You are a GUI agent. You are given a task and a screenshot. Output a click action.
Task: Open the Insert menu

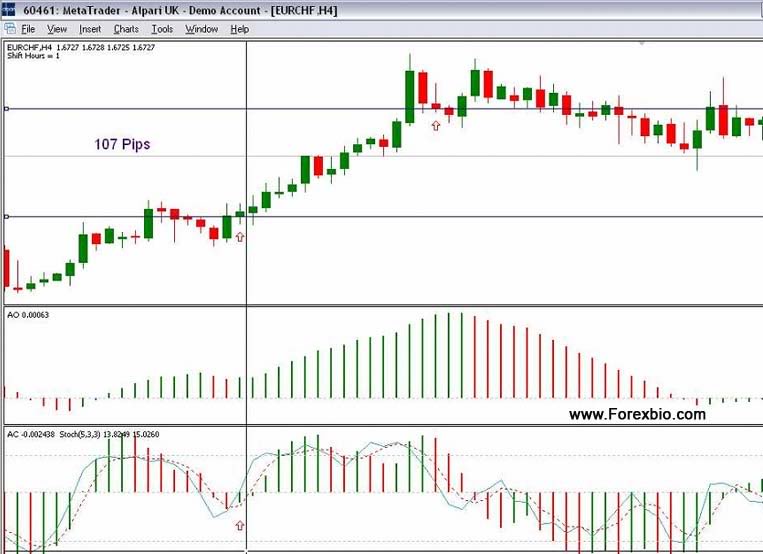pyautogui.click(x=90, y=29)
